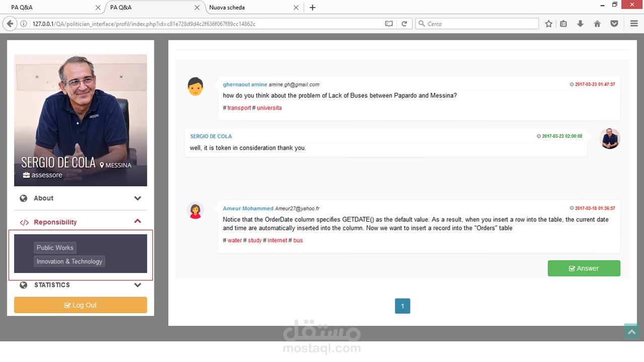Click the email amine.gh@gmail.com

pos(294,84)
